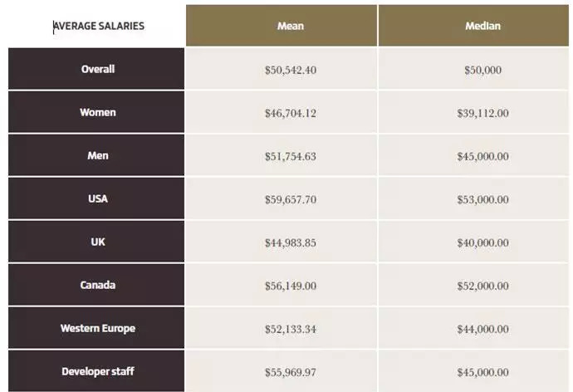Click the AVERAGE SALARIES heading text
Viewport: 573px width, 392px height.
(x=99, y=26)
